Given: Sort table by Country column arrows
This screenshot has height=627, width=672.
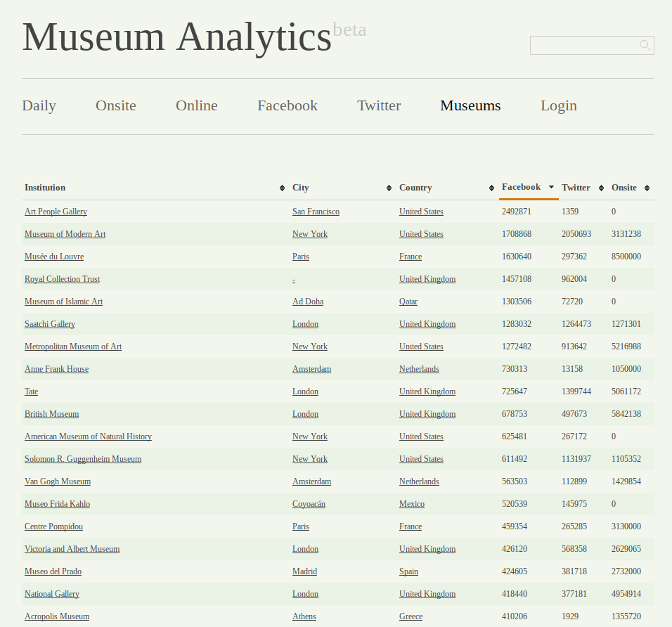Looking at the screenshot, I should (x=491, y=188).
